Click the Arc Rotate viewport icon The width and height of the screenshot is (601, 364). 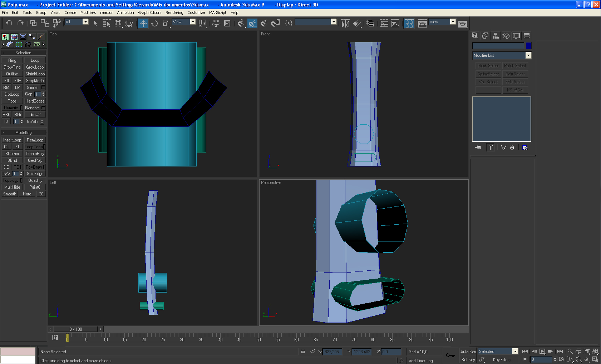coord(587,359)
